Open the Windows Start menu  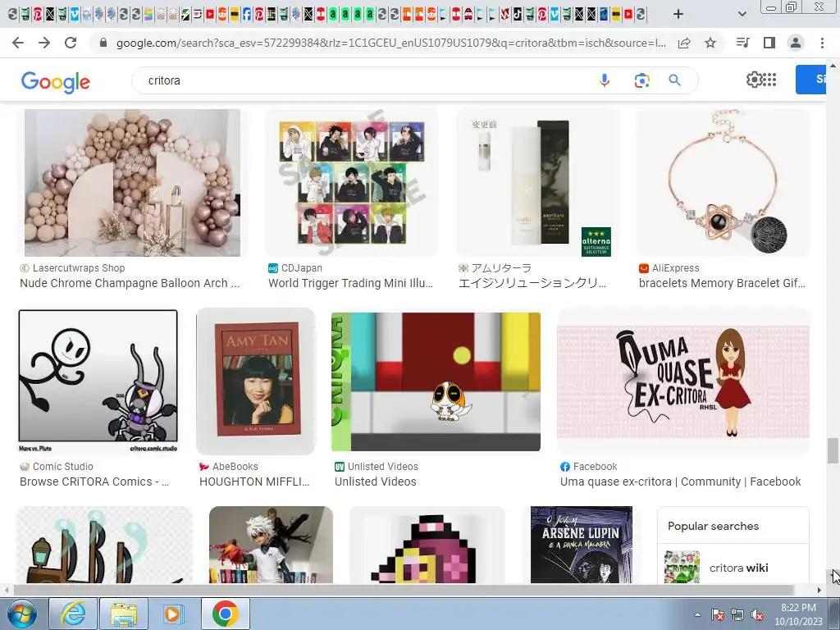(x=21, y=614)
